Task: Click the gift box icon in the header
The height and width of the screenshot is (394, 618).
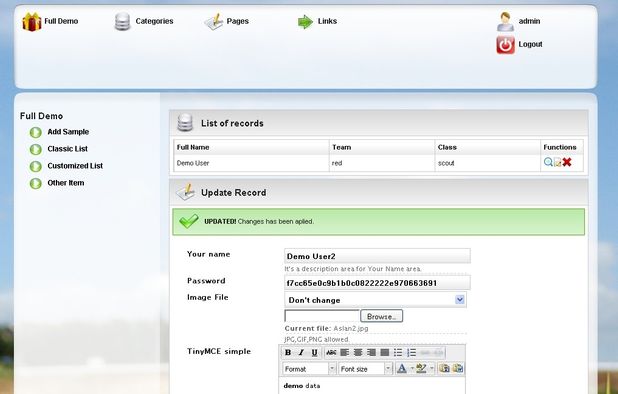Action: click(32, 22)
